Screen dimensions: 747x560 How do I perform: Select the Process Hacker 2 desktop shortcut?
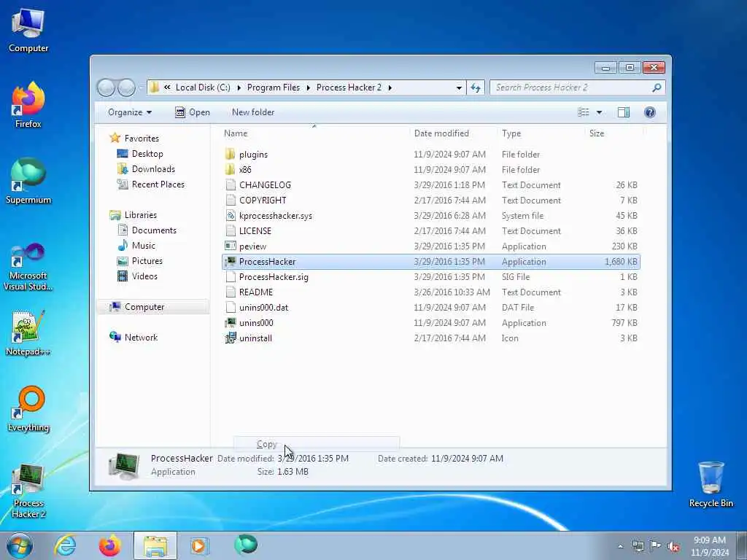pyautogui.click(x=28, y=491)
